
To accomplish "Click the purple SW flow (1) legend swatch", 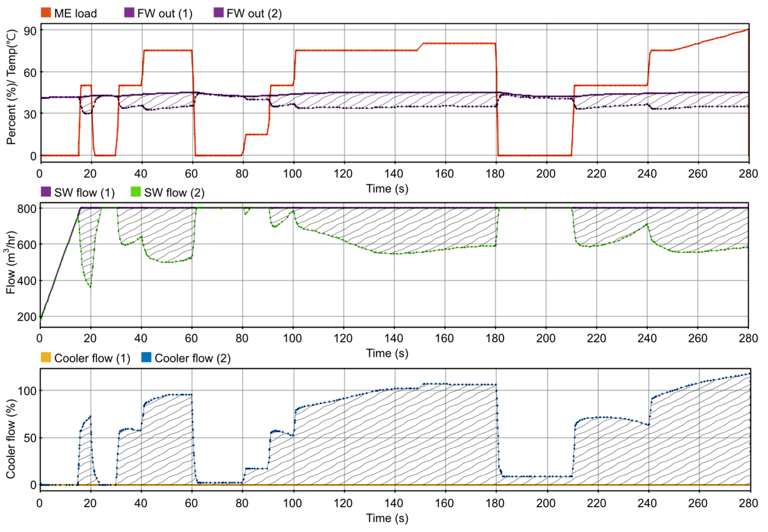I will tap(46, 192).
